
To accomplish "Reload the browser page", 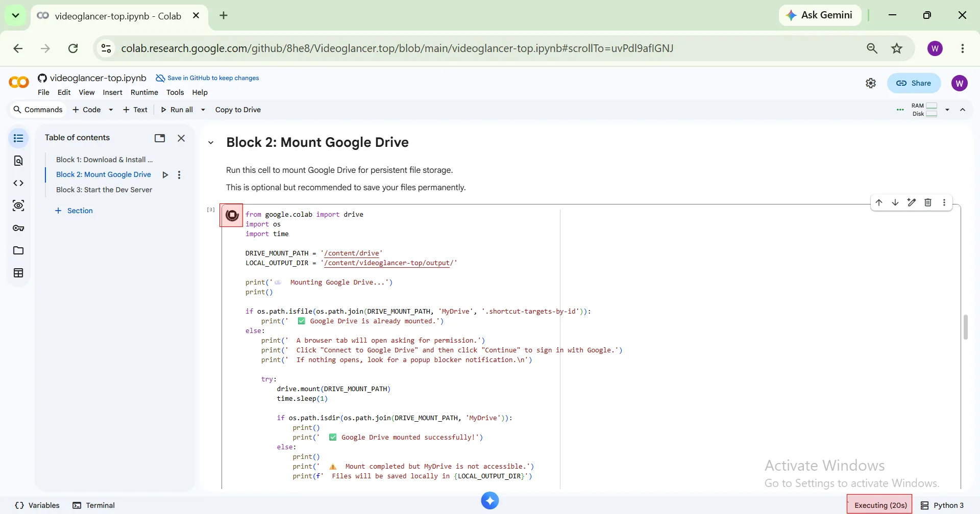I will tap(73, 48).
